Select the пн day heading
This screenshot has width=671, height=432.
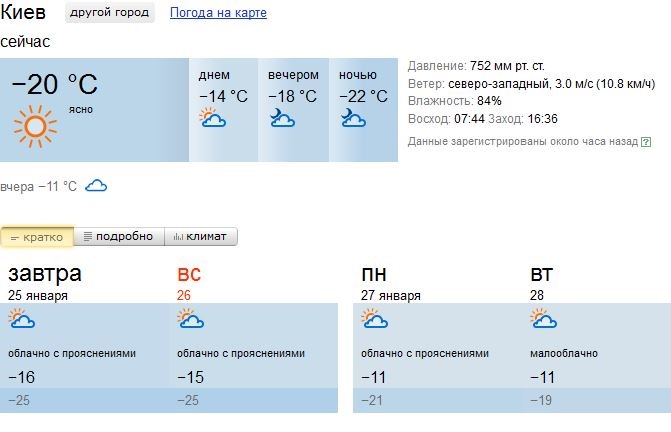(x=374, y=275)
